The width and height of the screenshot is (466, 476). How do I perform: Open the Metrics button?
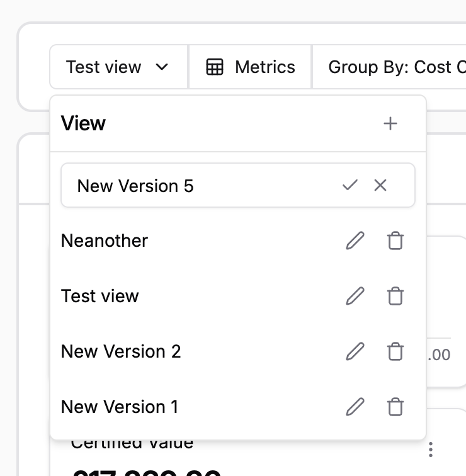(250, 67)
